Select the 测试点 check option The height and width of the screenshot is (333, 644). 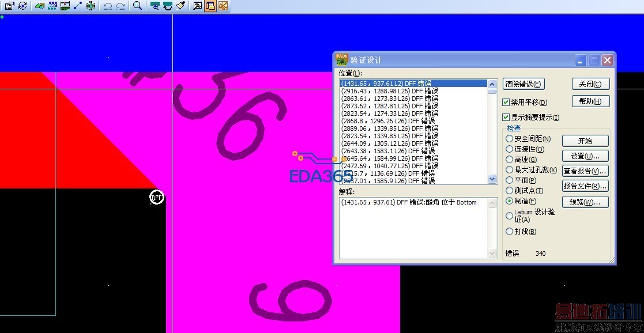click(x=509, y=191)
